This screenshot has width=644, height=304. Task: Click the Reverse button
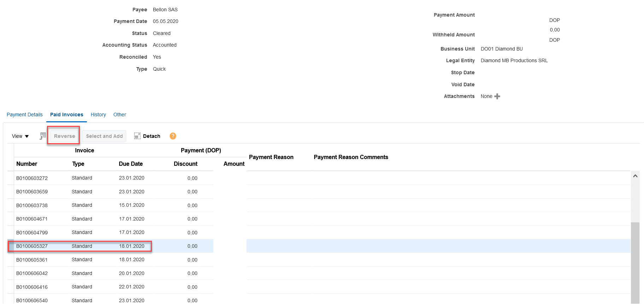64,136
